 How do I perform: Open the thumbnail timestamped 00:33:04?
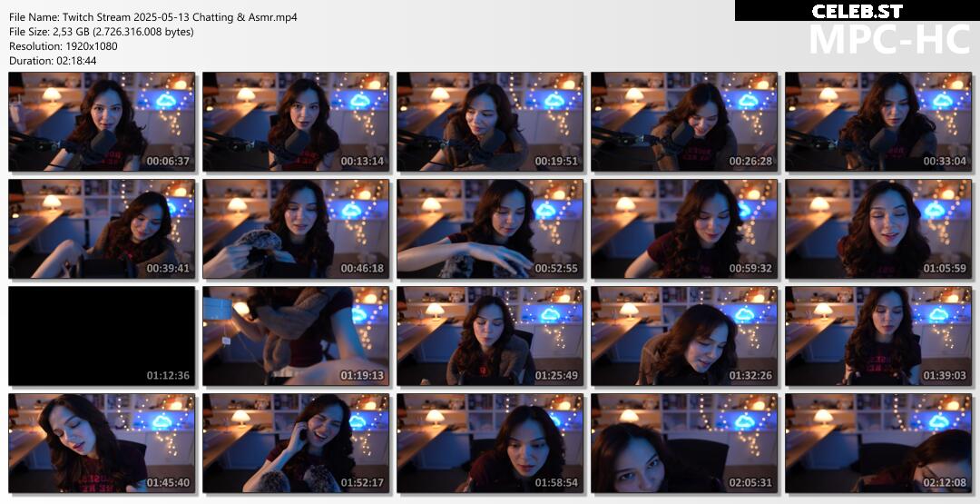click(878, 122)
